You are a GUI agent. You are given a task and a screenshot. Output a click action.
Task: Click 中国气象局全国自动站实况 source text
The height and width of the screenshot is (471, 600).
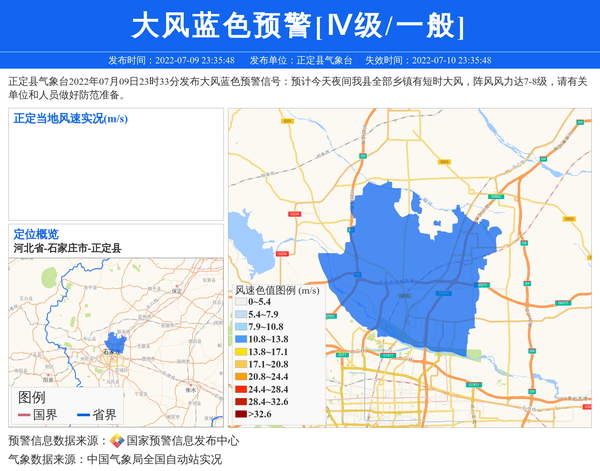point(153,459)
